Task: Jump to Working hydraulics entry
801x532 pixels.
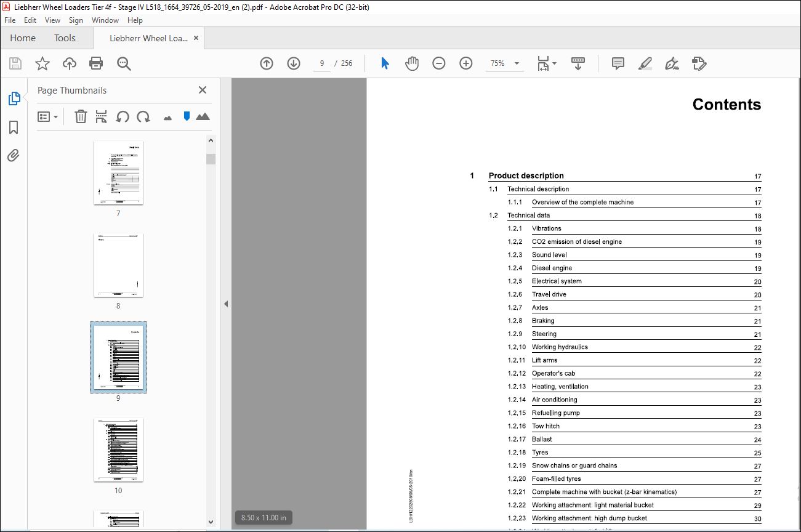Action: pyautogui.click(x=560, y=347)
